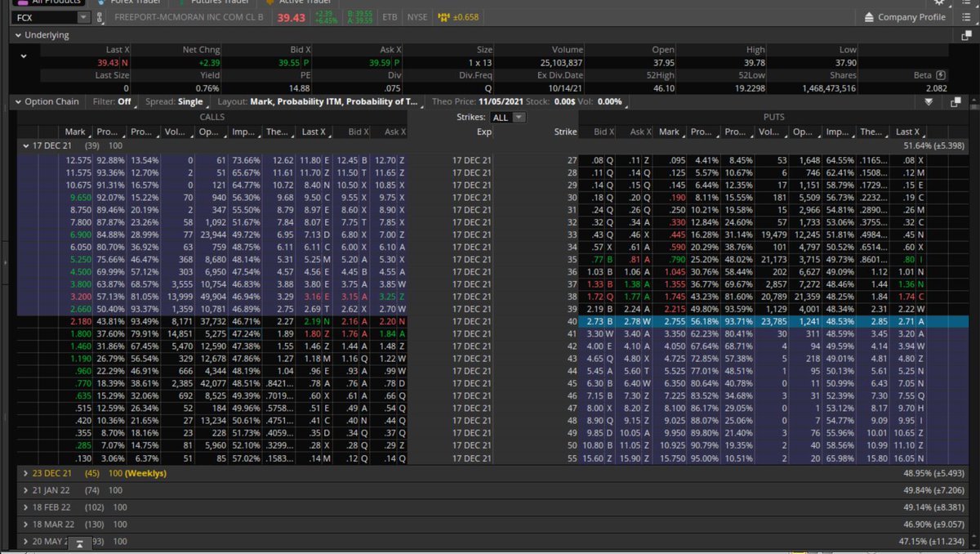
Task: Click the underlying Ask X value 39.59 P
Action: click(x=385, y=62)
